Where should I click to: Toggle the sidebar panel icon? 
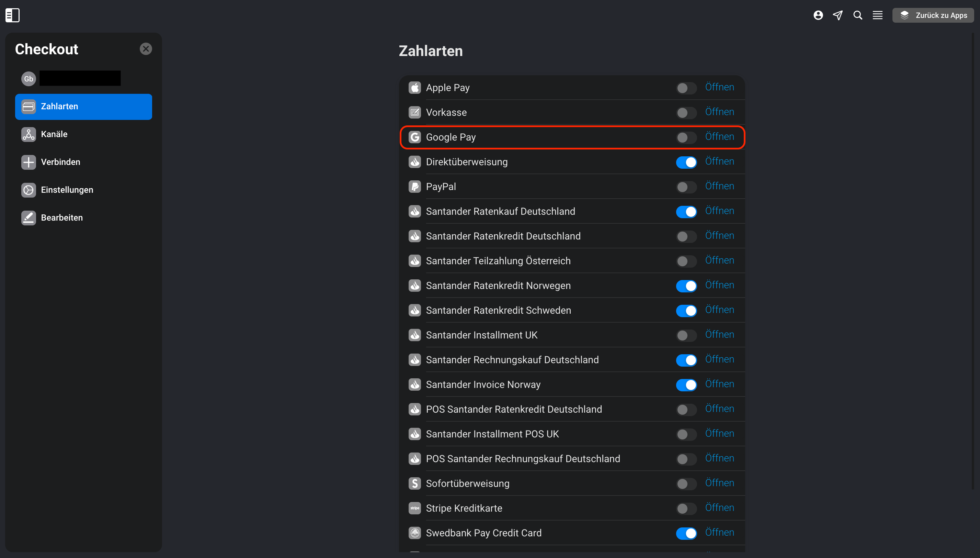pyautogui.click(x=12, y=15)
